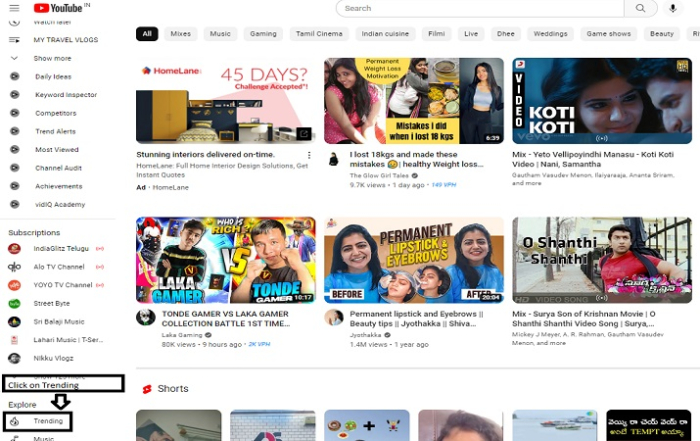This screenshot has height=441, width=700.
Task: Open MY TRAVEL VLOGS playlist
Action: [66, 40]
